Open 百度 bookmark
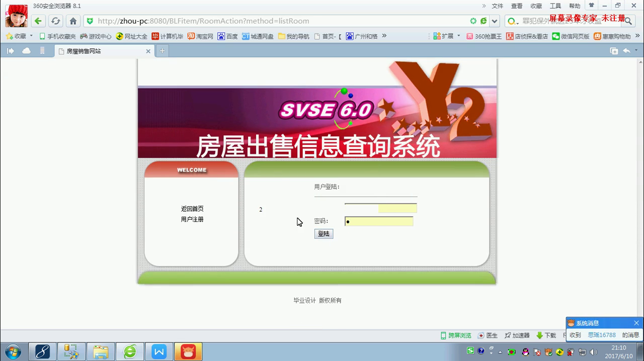The image size is (644, 361). click(227, 36)
